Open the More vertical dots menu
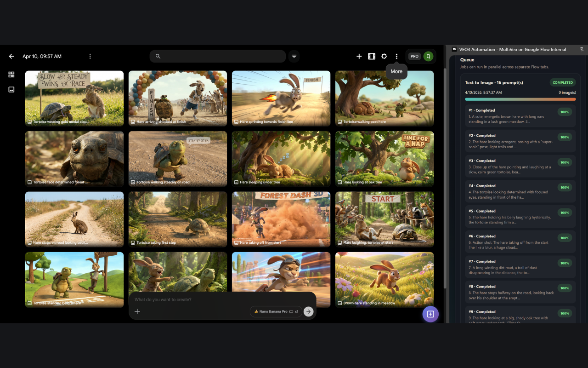The image size is (588, 368). pos(397,56)
